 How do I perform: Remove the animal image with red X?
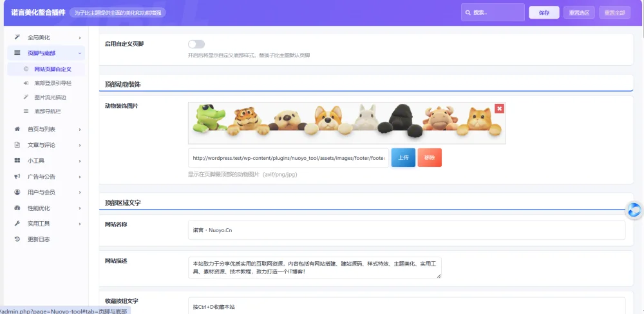(500, 108)
